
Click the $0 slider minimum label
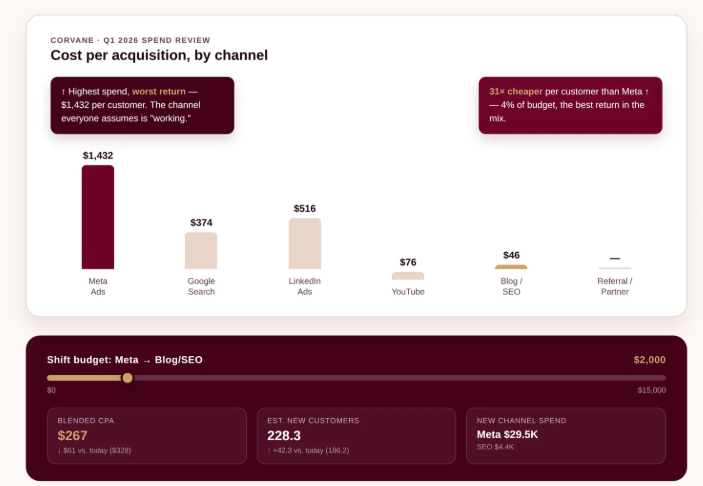click(x=52, y=390)
